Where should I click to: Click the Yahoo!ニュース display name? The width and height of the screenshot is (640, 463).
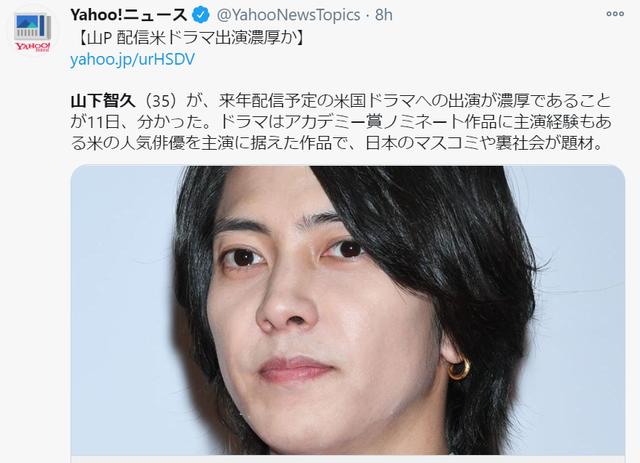click(x=129, y=16)
